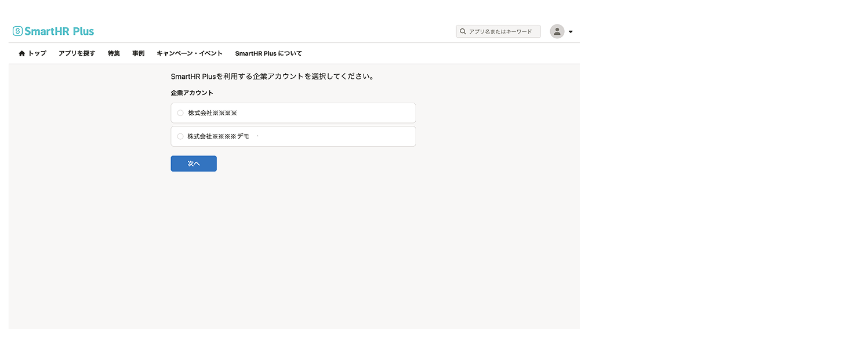868x352 pixels.
Task: Click the 株式会社※※※※デモ account label text
Action: coord(218,136)
